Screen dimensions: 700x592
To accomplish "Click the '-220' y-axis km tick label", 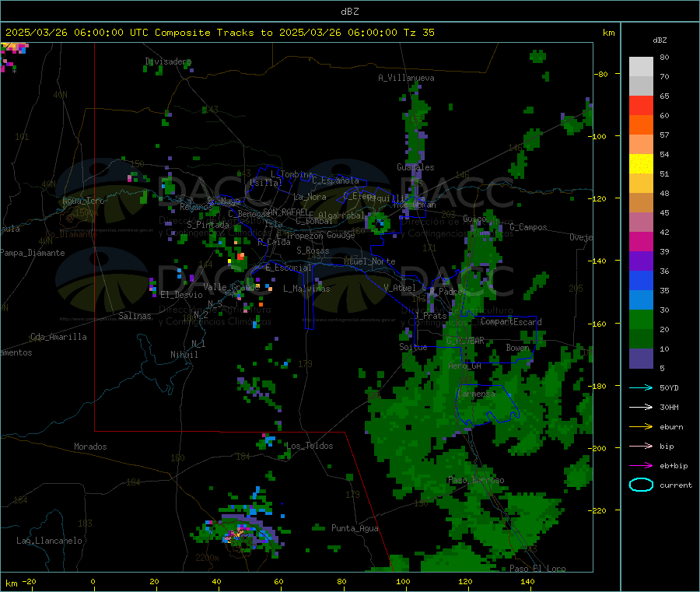I will [599, 510].
